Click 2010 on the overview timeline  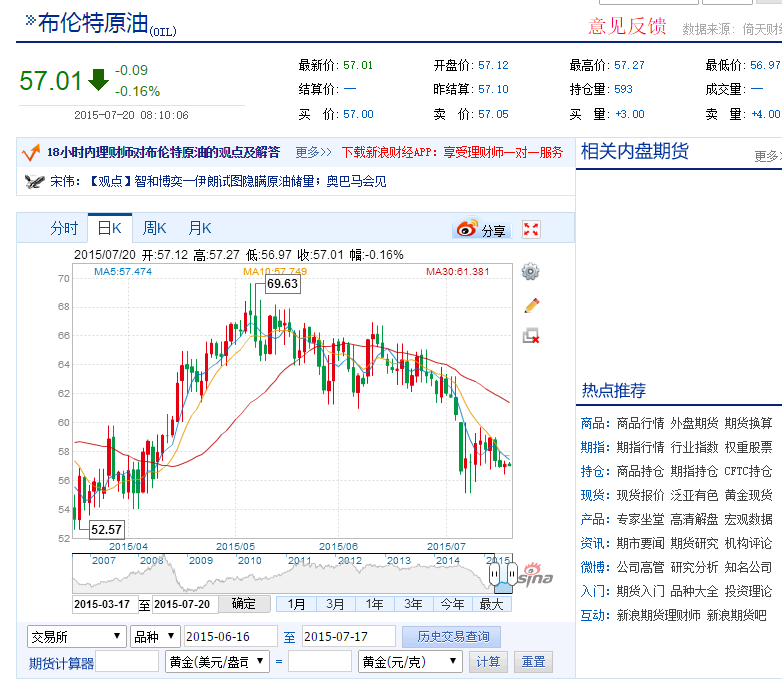click(x=249, y=561)
